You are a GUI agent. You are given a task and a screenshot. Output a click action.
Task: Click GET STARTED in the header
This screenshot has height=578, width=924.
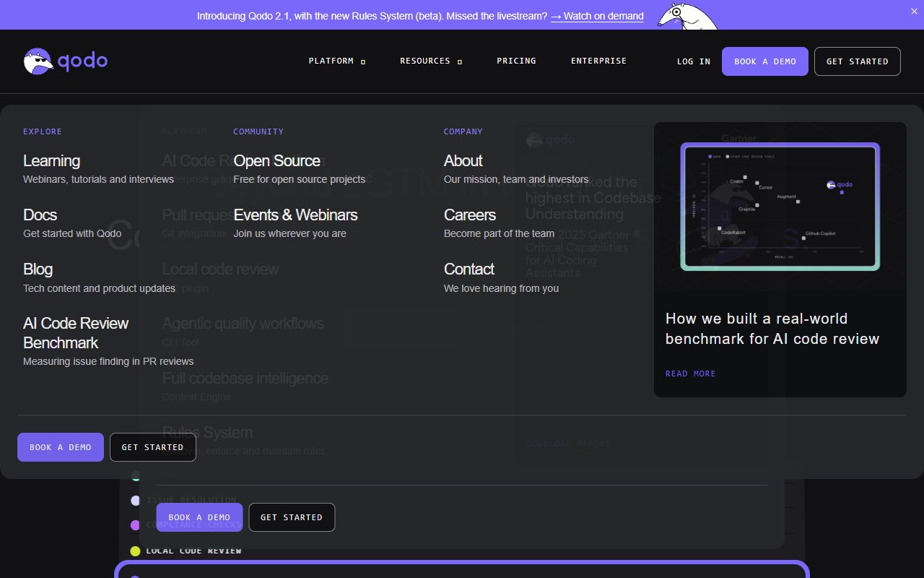tap(857, 61)
